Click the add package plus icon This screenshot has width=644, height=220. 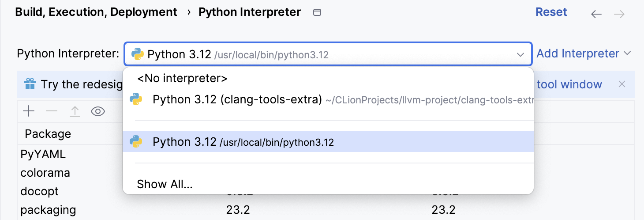[x=29, y=112]
